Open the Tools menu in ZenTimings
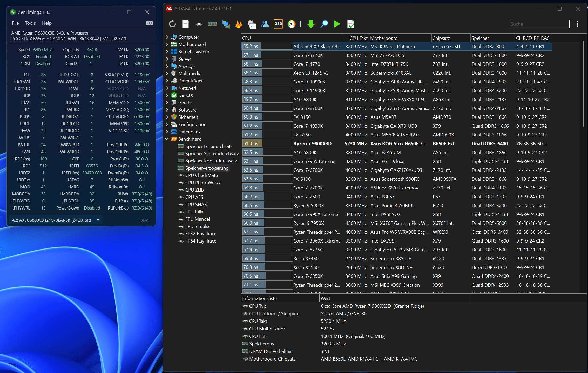The height and width of the screenshot is (373, 588). pyautogui.click(x=30, y=23)
